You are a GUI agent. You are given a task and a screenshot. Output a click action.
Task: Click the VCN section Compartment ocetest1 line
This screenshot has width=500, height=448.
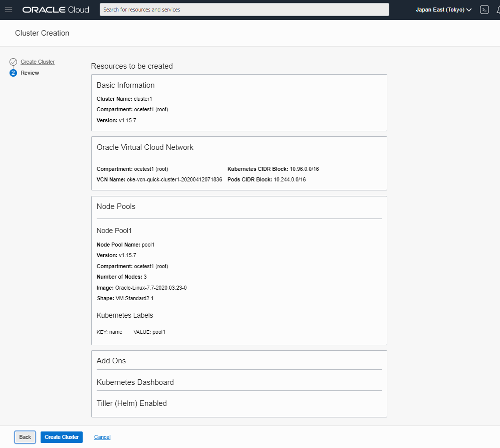(x=132, y=169)
